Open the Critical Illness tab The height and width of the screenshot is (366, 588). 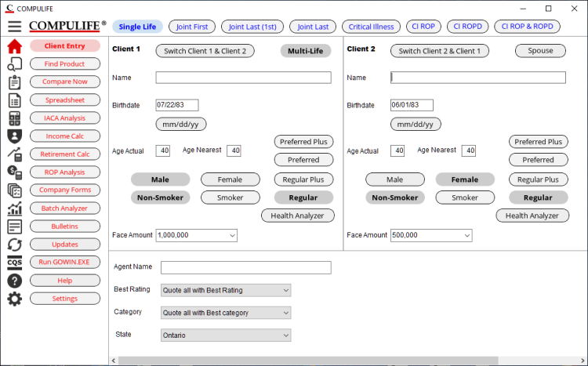pyautogui.click(x=372, y=27)
